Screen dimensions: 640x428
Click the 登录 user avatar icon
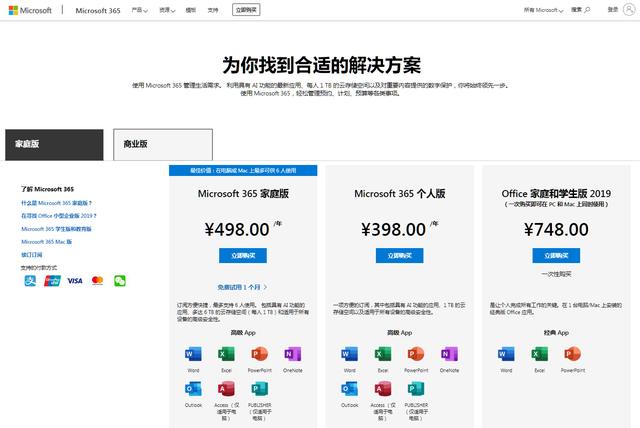pos(629,9)
